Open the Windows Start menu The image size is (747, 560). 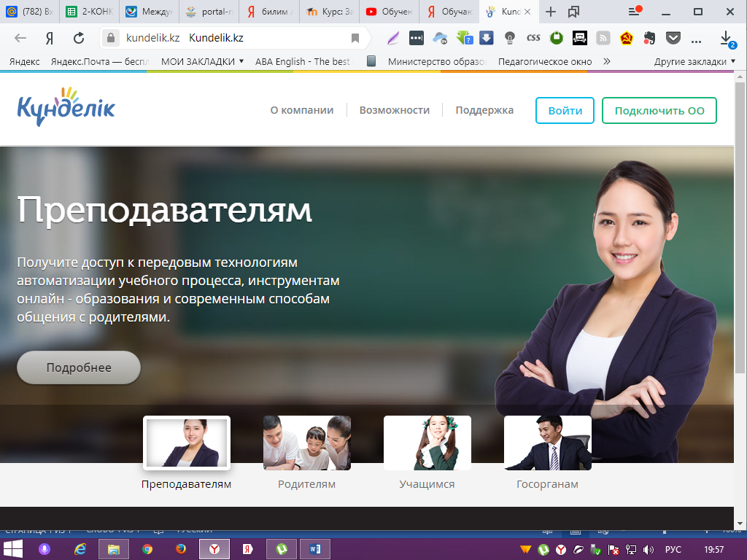(x=12, y=549)
